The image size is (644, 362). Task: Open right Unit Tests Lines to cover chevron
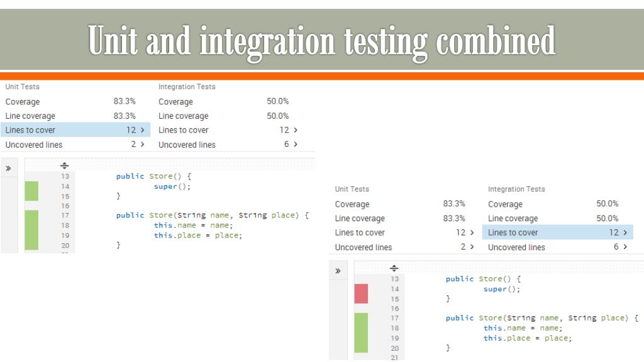pos(472,233)
